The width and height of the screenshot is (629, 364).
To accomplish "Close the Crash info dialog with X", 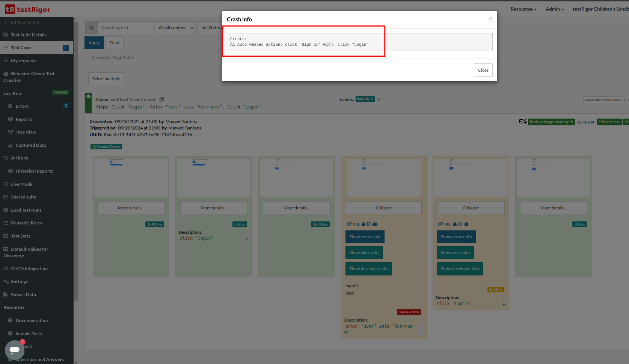I will [x=490, y=18].
